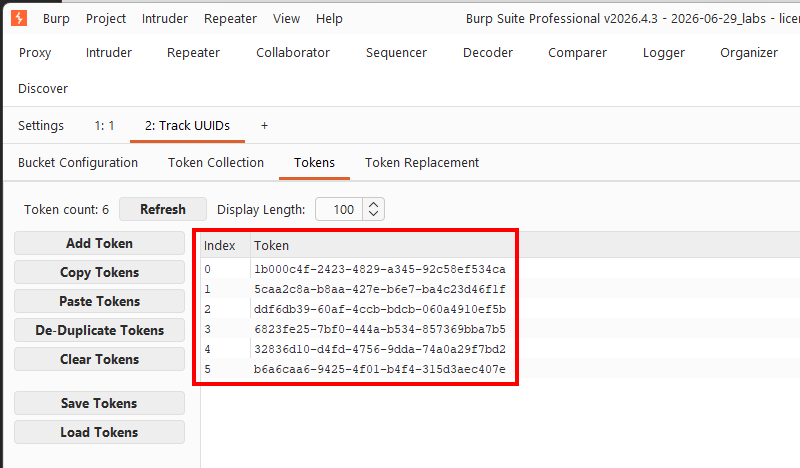Image resolution: width=800 pixels, height=468 pixels.
Task: Open the Settings sub-tab
Action: 41,126
